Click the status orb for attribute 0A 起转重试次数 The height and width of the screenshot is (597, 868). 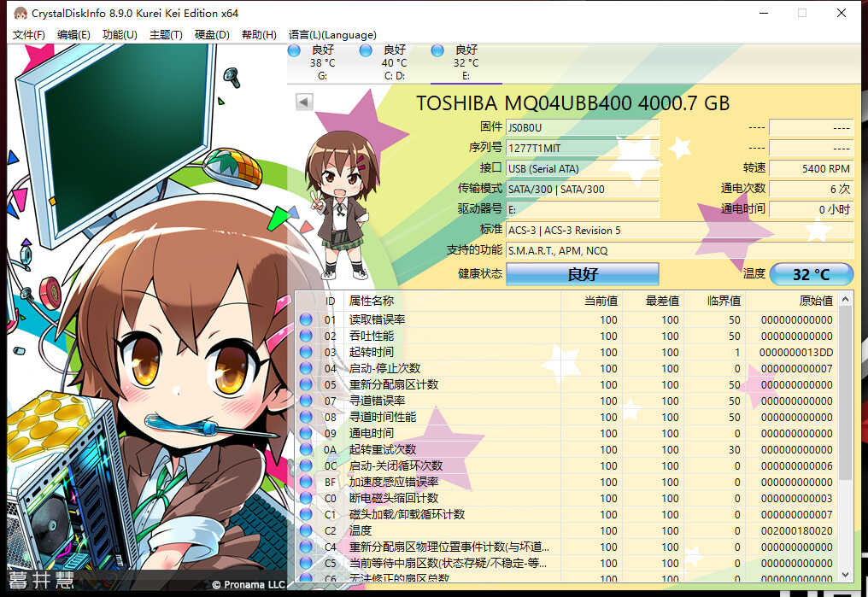tap(306, 450)
